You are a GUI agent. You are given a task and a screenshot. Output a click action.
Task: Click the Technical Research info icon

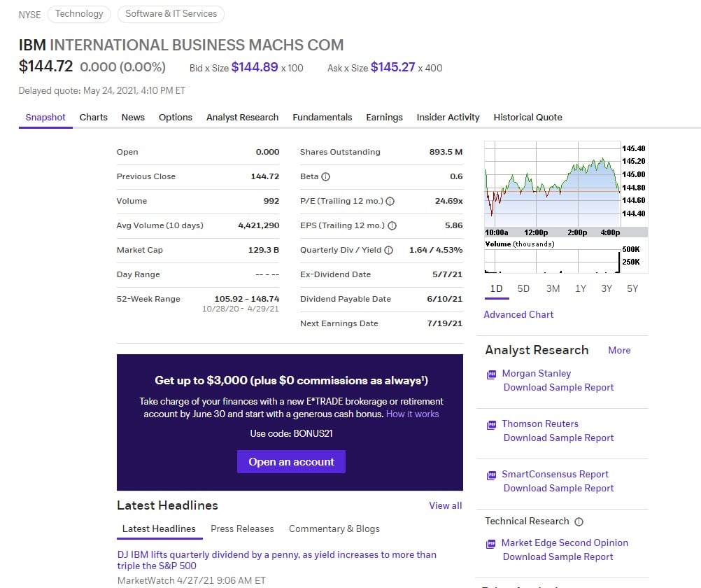[x=579, y=521]
